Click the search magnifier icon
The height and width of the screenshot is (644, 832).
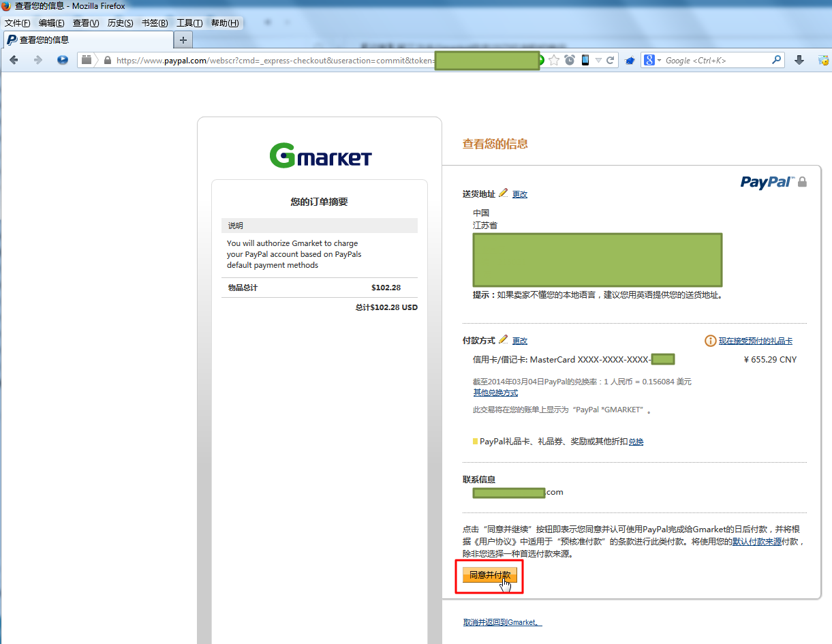point(776,60)
